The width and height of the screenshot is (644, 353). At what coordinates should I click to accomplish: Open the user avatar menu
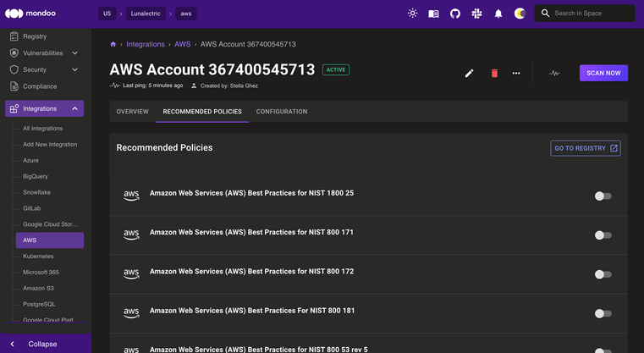click(x=520, y=14)
